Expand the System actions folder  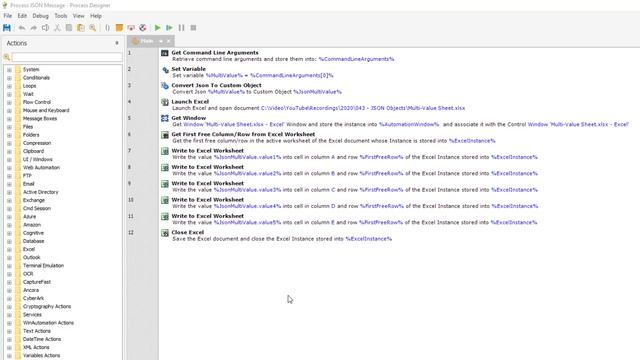point(9,70)
